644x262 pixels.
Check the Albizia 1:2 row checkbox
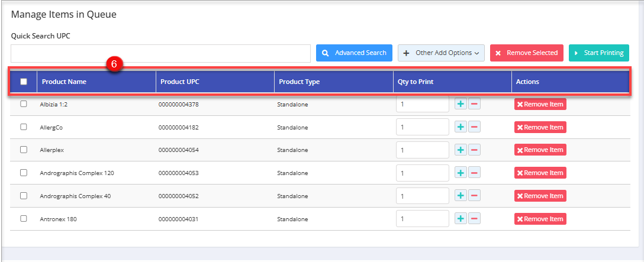(x=24, y=104)
